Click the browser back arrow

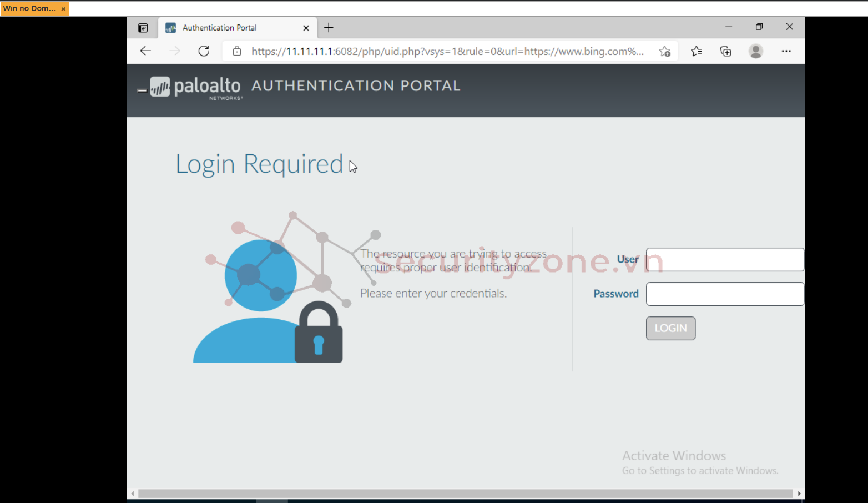(145, 51)
